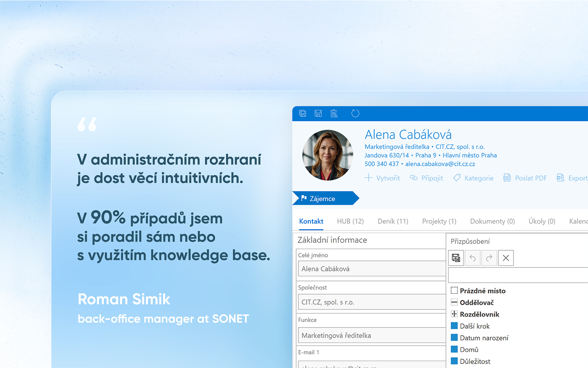Click the flag icon in Zájemce banner
This screenshot has width=588, height=368.
(x=304, y=198)
